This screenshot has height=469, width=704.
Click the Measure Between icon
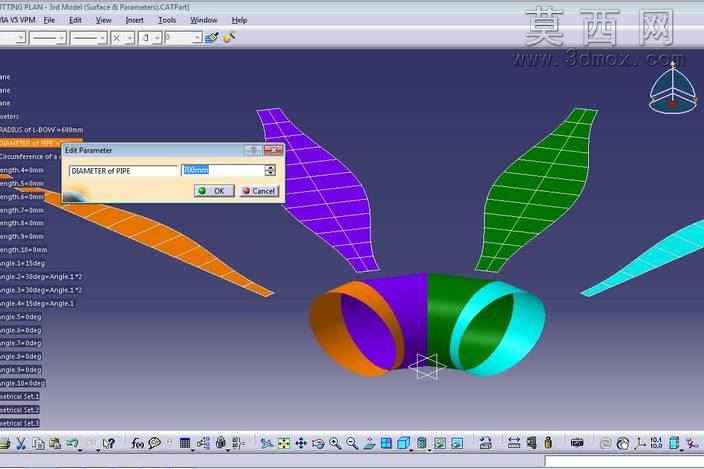514,443
